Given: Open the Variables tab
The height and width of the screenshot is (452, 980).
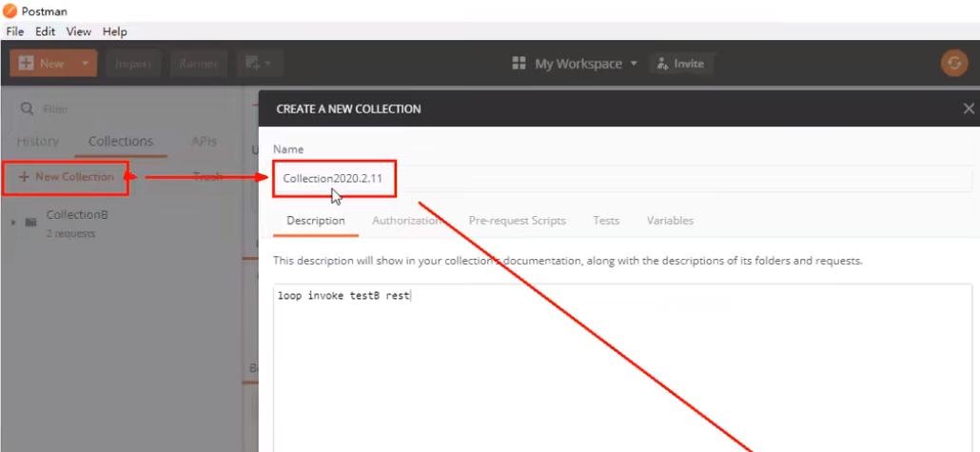Looking at the screenshot, I should tap(670, 221).
